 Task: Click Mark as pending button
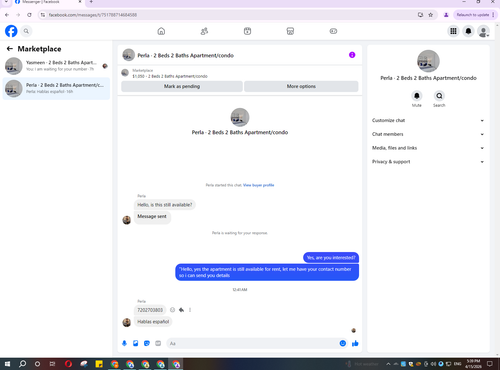click(182, 86)
